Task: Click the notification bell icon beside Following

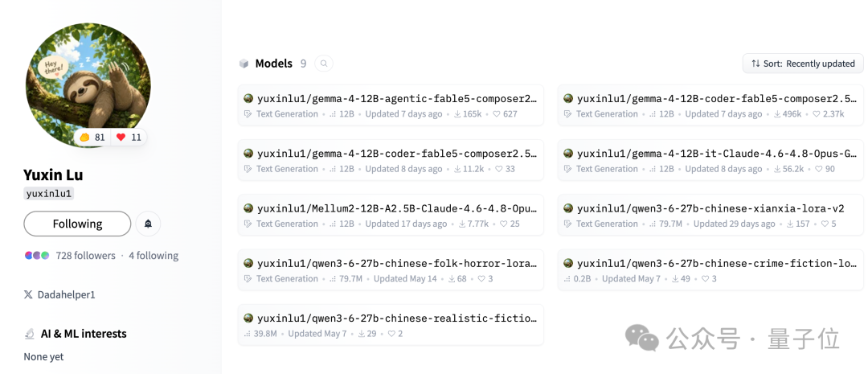Action: pos(149,224)
